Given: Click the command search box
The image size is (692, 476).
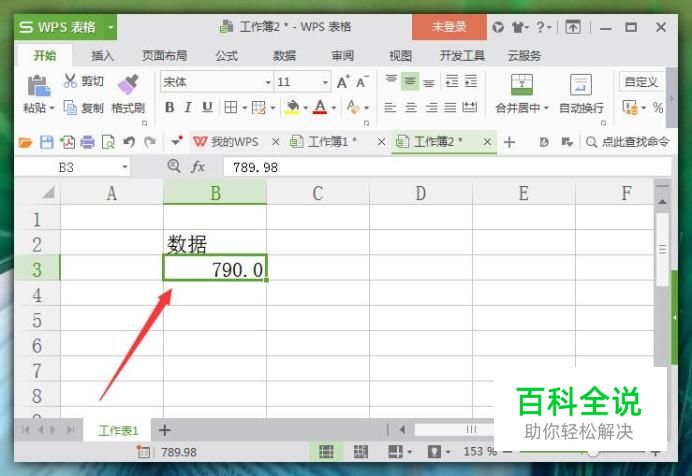Looking at the screenshot, I should [628, 142].
